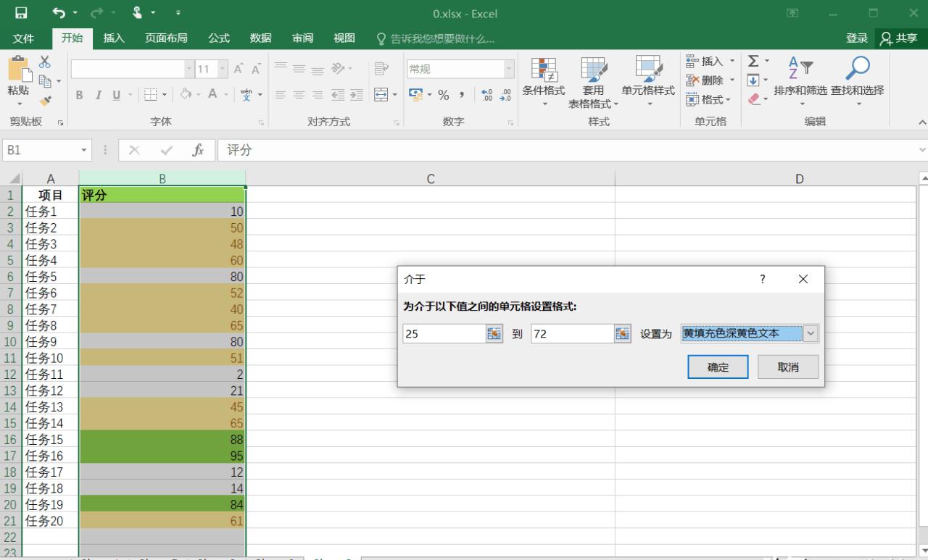Click the Orientation text angle icon
928x560 pixels.
tap(338, 70)
